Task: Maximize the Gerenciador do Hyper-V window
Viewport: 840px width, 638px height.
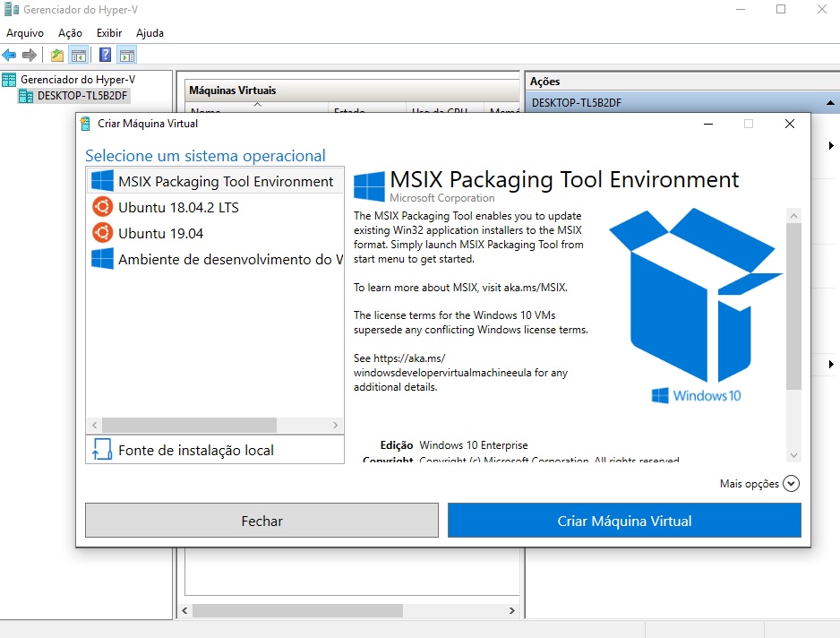Action: click(x=781, y=9)
